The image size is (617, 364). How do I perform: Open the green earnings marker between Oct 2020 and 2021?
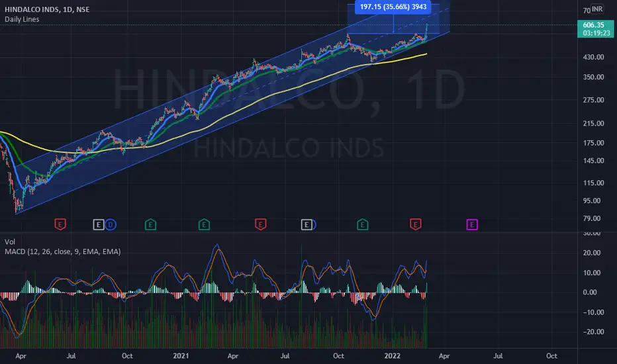coord(150,225)
